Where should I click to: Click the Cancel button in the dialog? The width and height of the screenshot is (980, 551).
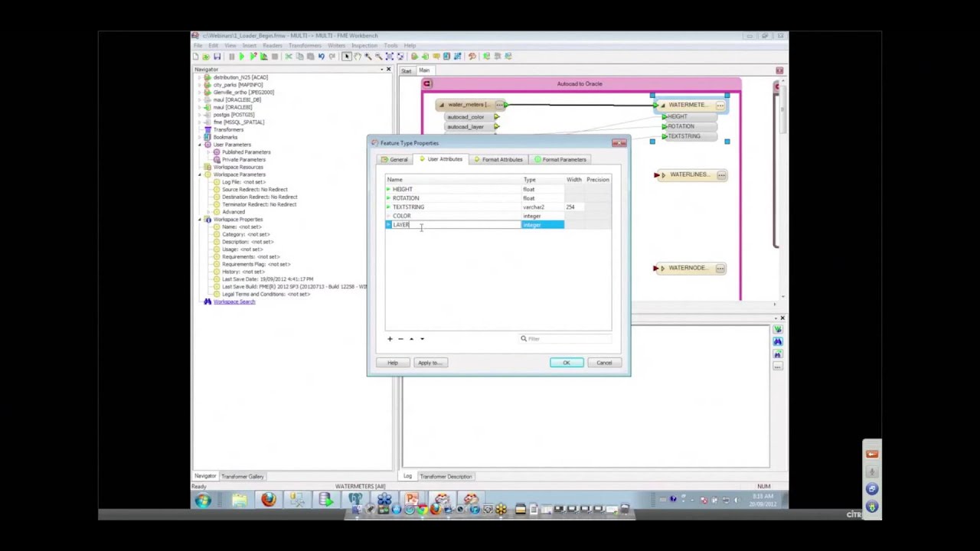click(604, 363)
